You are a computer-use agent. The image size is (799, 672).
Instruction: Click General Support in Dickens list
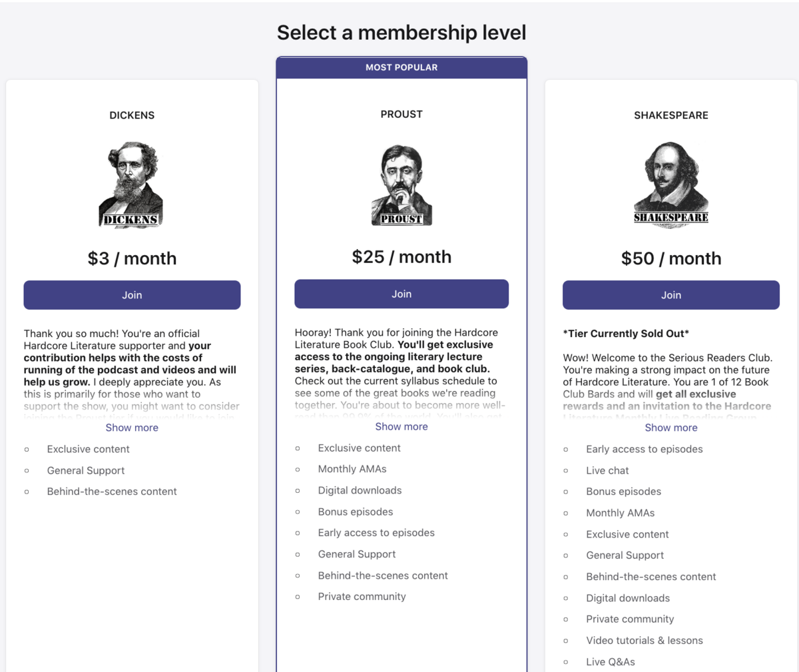pyautogui.click(x=86, y=470)
